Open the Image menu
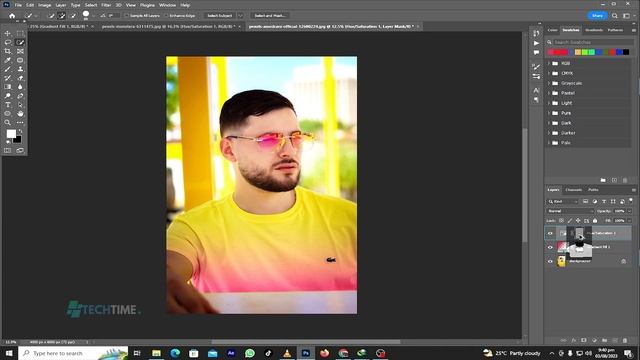This screenshot has height=360, width=640. 44,5
